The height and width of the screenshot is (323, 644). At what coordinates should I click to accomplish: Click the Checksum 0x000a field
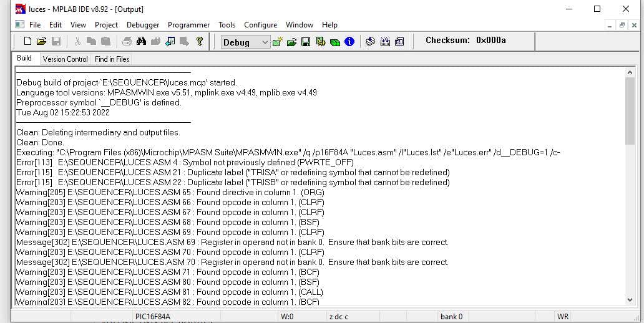click(x=466, y=41)
